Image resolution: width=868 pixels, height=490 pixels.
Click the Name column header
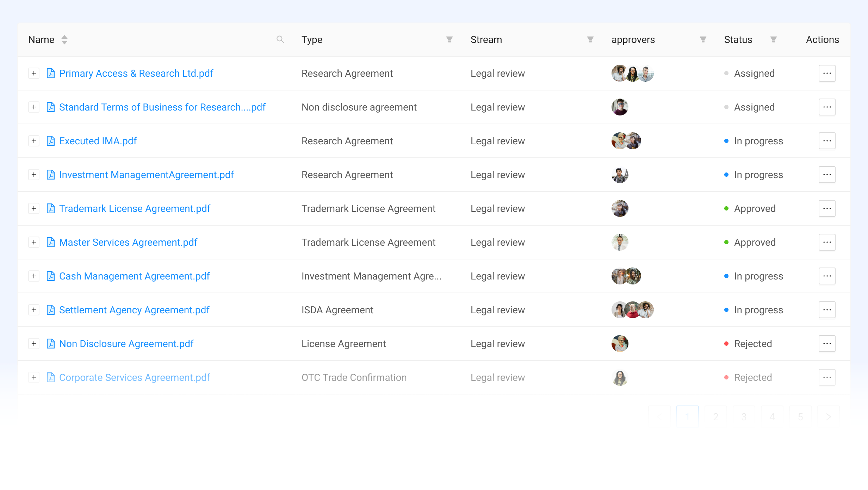tap(41, 39)
